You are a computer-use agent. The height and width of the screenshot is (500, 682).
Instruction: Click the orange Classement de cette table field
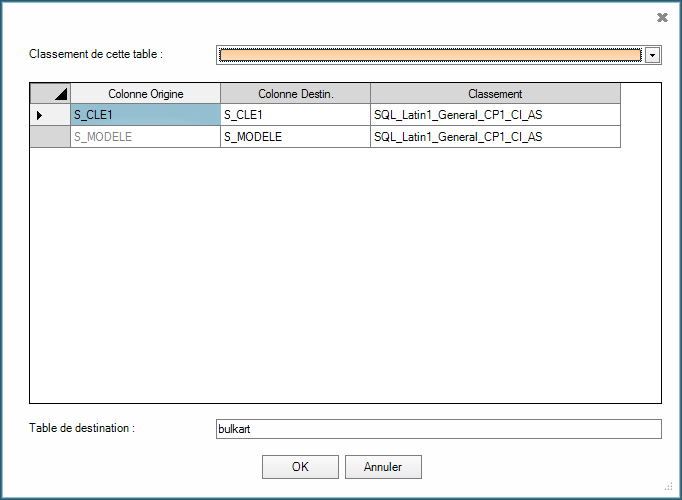[x=429, y=55]
